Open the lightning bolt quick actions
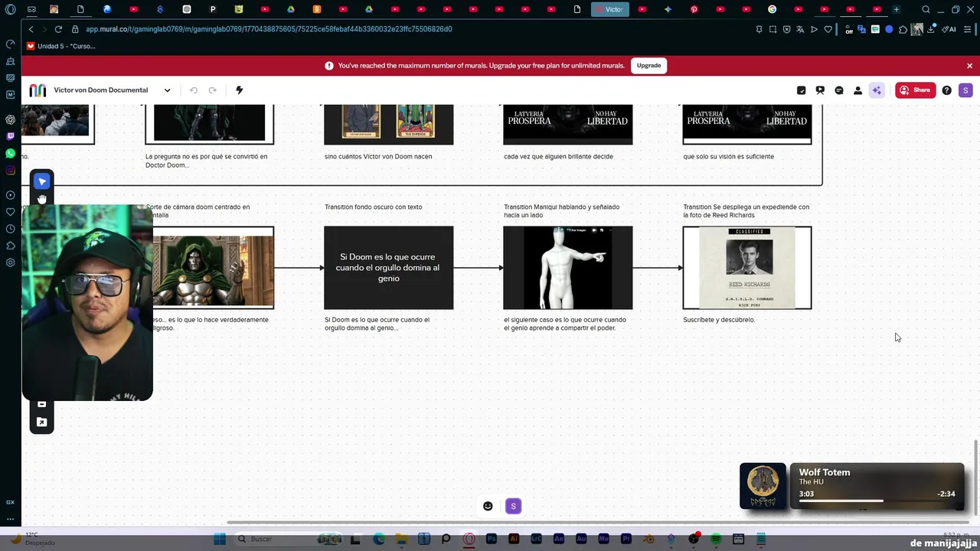 point(239,90)
